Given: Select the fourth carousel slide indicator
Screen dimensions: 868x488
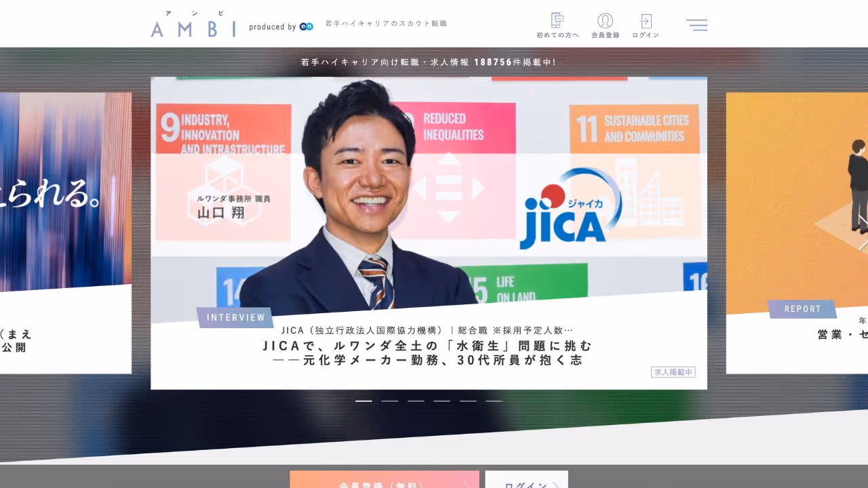Looking at the screenshot, I should click(x=442, y=401).
